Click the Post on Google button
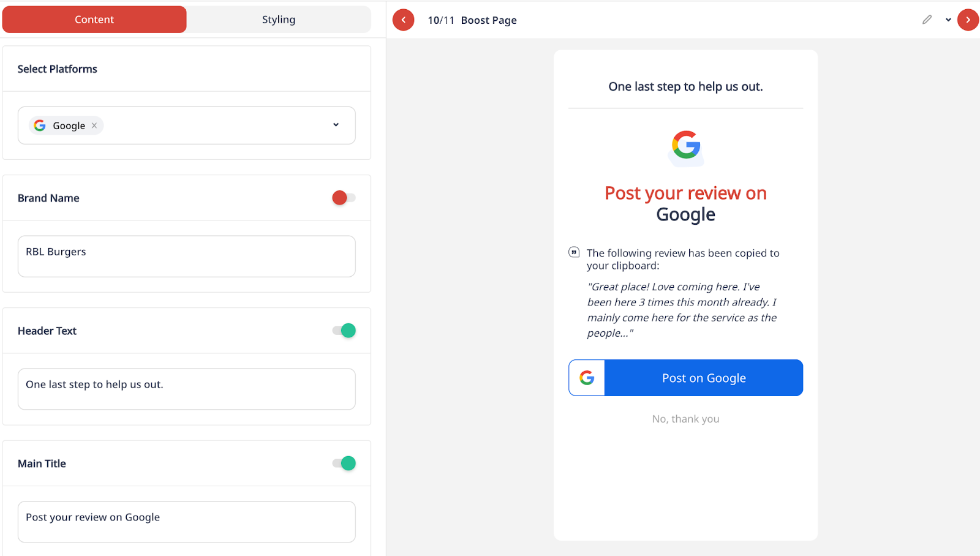Image resolution: width=980 pixels, height=556 pixels. 685,378
